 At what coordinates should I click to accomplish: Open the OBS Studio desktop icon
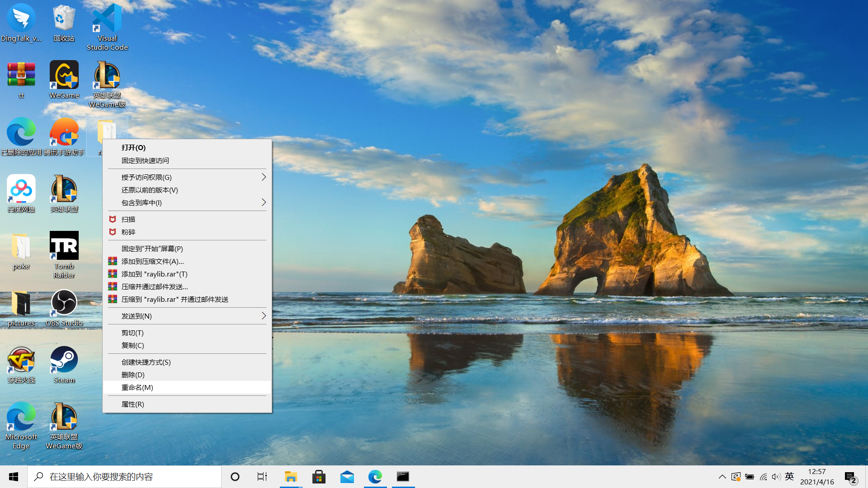tap(64, 303)
